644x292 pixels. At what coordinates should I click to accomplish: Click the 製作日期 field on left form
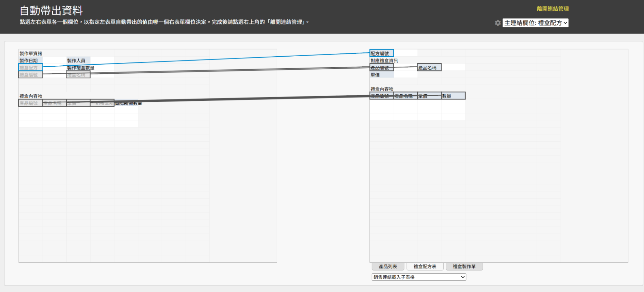pyautogui.click(x=30, y=61)
